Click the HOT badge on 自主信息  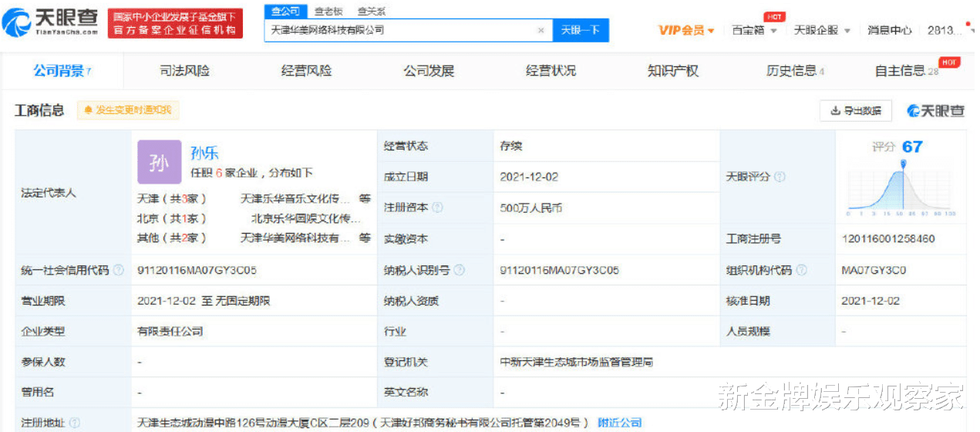(x=949, y=62)
